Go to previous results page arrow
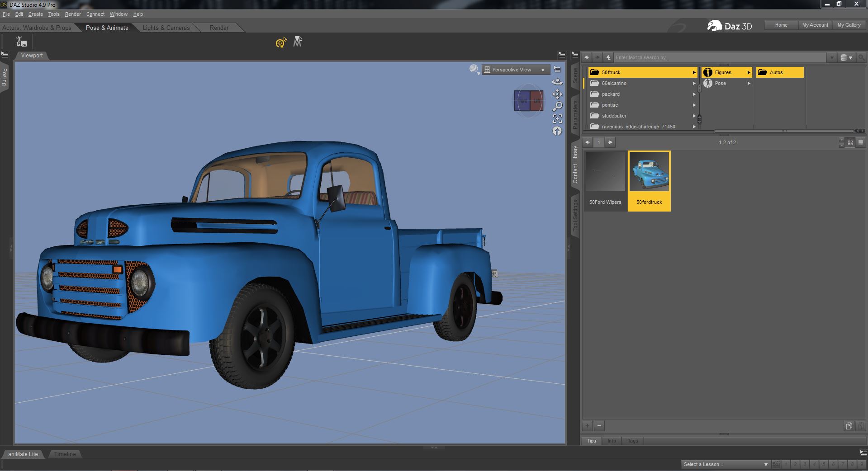Viewport: 868px width, 471px height. (x=587, y=142)
